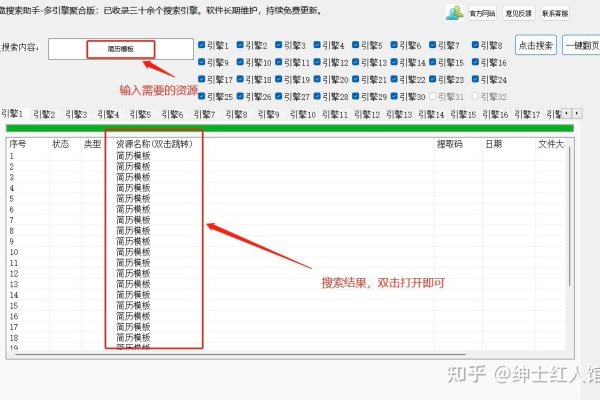Click the results list vertical scrollbar

click(570, 216)
